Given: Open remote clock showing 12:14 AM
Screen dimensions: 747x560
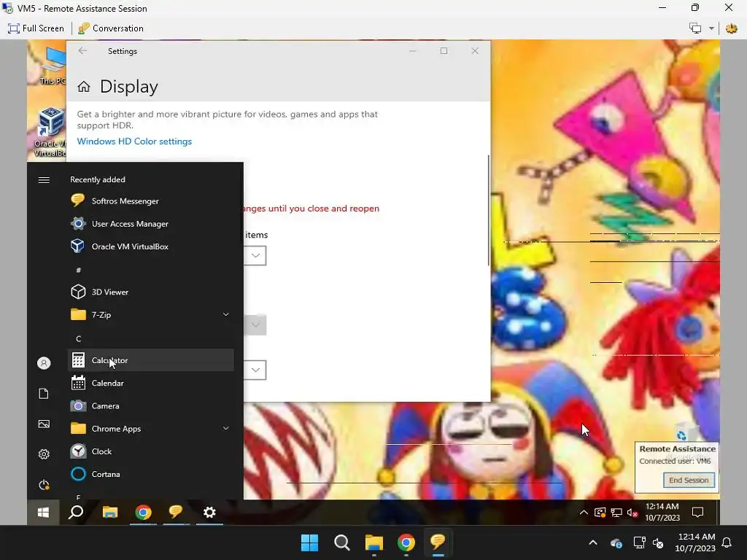Looking at the screenshot, I should (x=662, y=513).
